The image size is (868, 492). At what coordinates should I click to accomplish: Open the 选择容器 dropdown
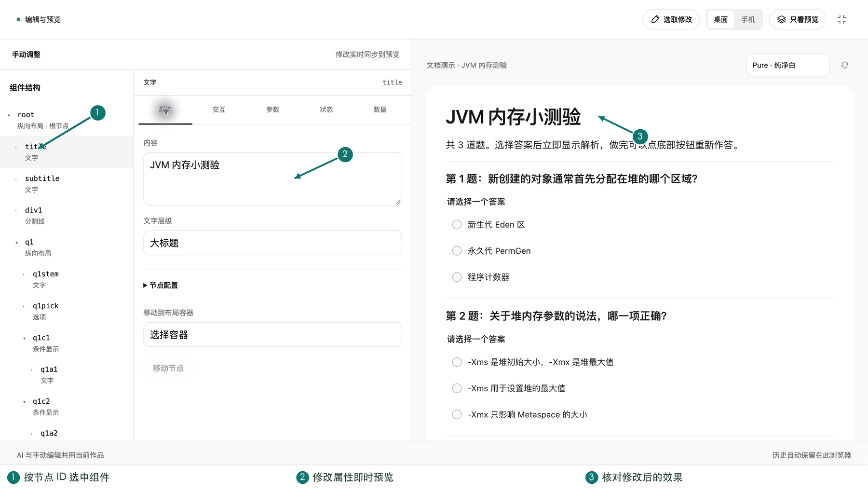[272, 335]
